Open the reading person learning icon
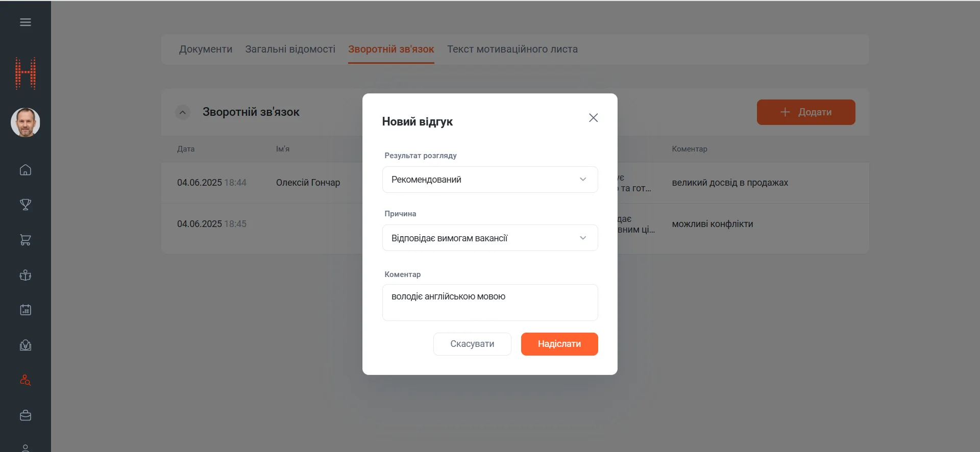980x452 pixels. tap(26, 275)
